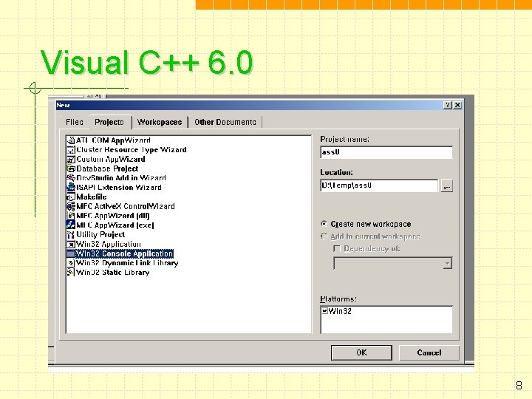
Task: Click the Utility Project icon
Action: point(71,234)
